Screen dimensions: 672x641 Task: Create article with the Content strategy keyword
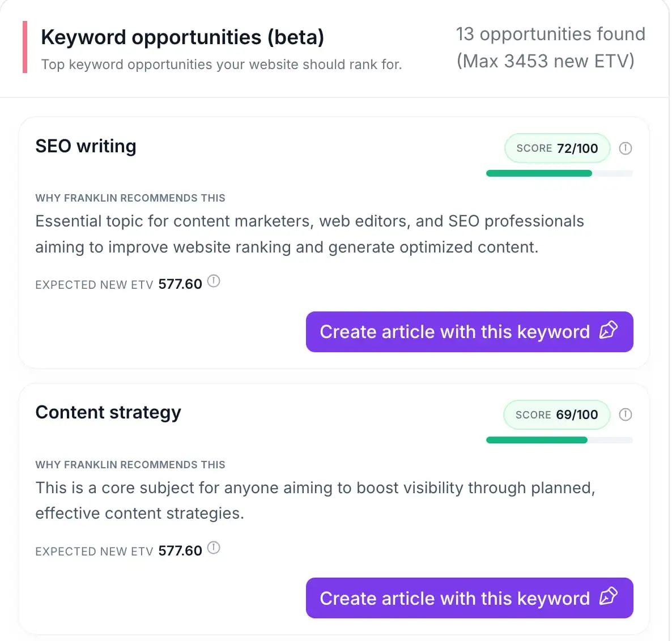[469, 598]
